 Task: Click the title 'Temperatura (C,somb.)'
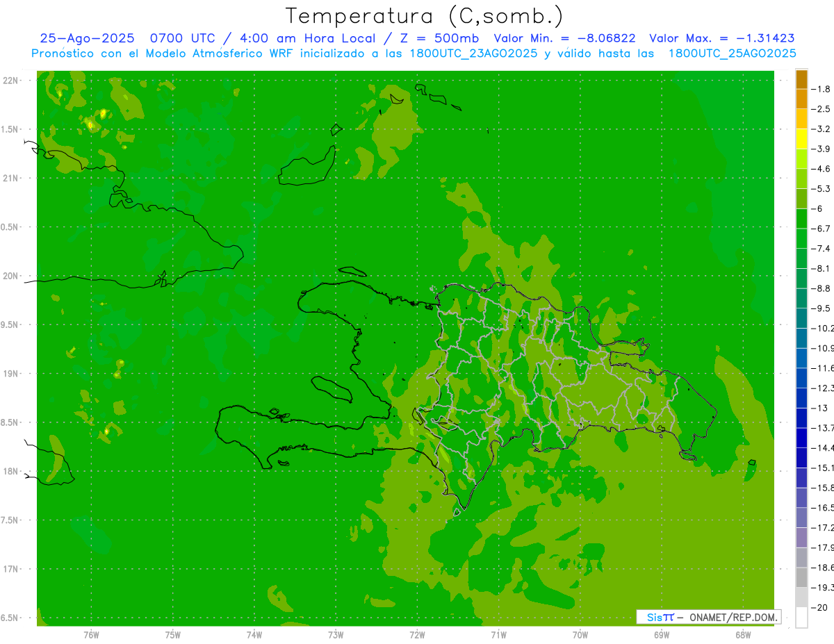pyautogui.click(x=425, y=16)
